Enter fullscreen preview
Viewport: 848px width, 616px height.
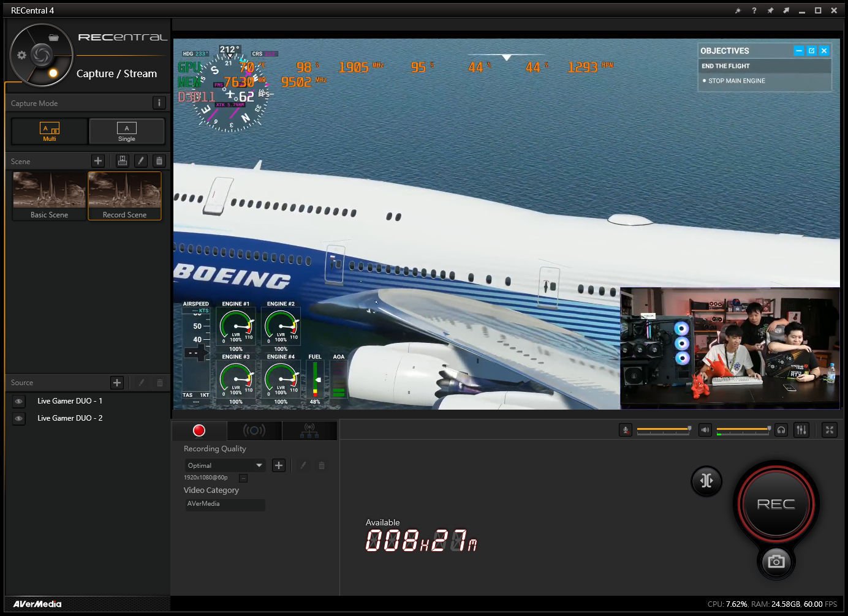pos(830,430)
